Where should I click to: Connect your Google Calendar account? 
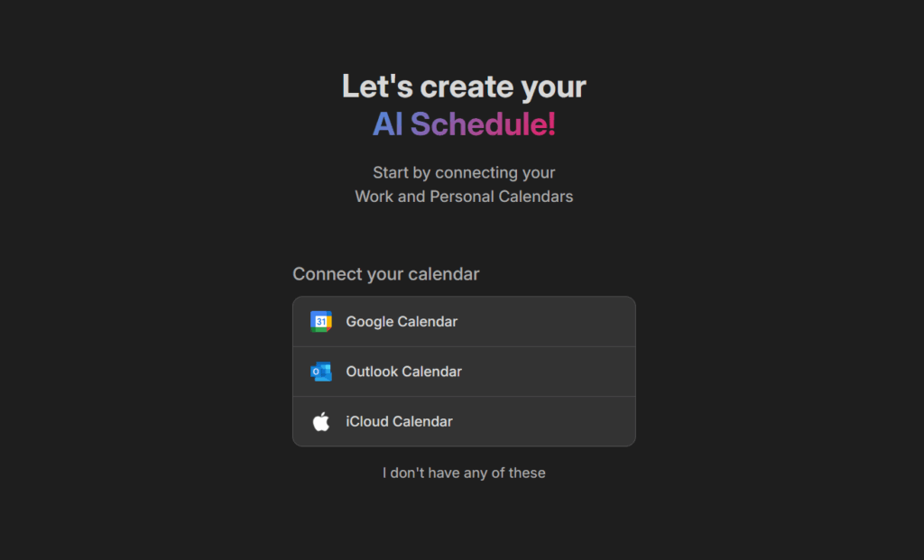[464, 321]
